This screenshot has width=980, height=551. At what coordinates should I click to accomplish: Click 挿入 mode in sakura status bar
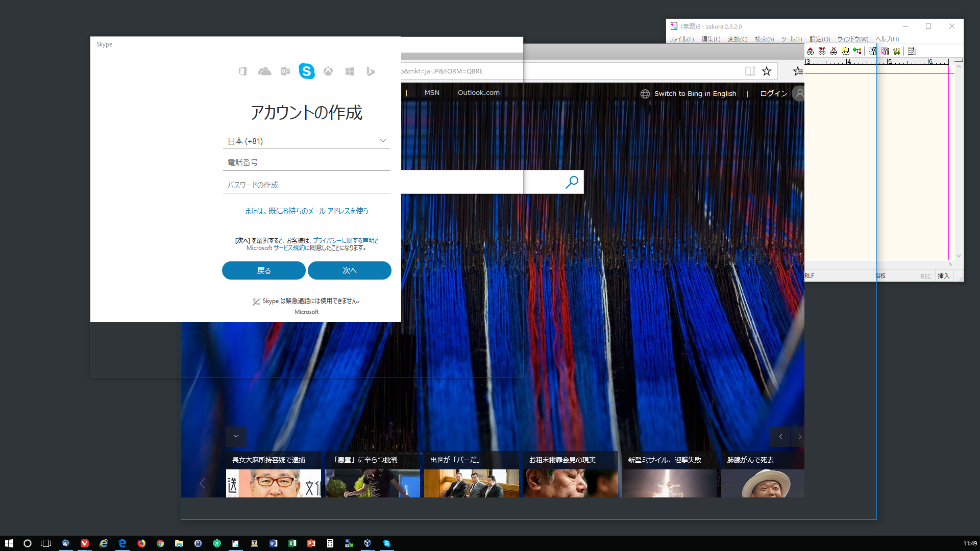pyautogui.click(x=943, y=276)
